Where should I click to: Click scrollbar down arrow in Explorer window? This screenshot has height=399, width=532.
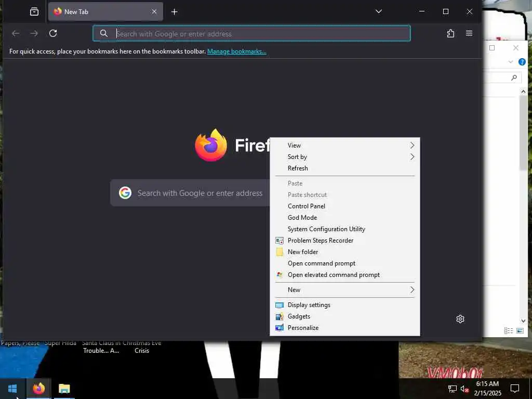(x=523, y=321)
